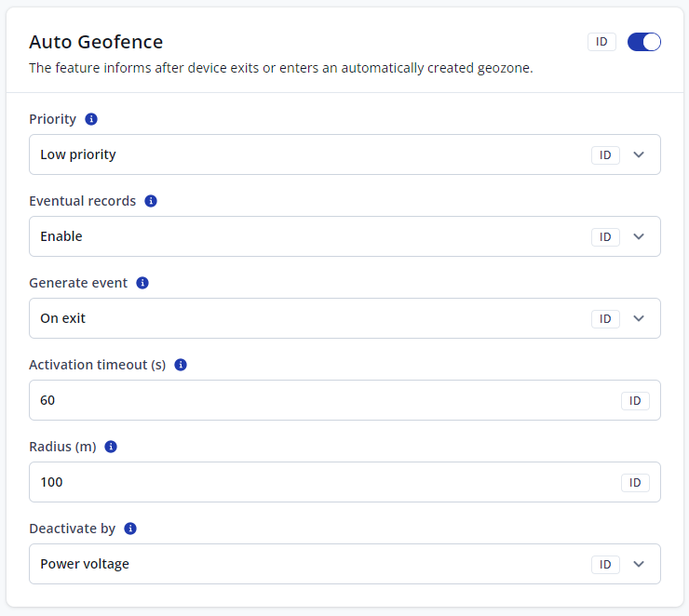The image size is (689, 616).
Task: Click the info icon beside Eventual records
Action: 151,201
